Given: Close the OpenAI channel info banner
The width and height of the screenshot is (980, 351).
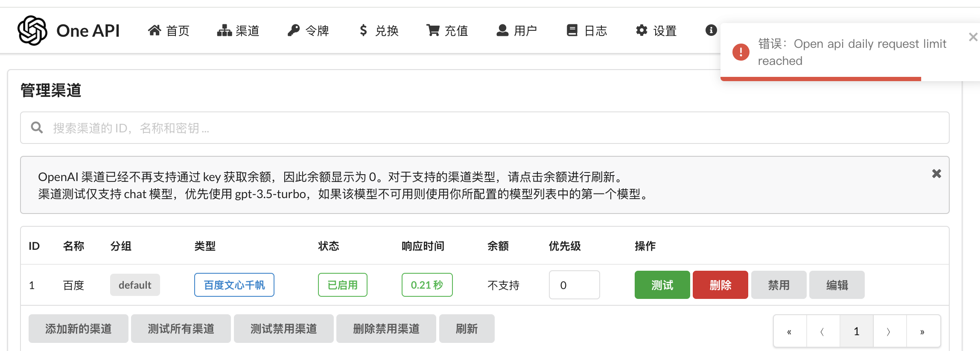Looking at the screenshot, I should pyautogui.click(x=936, y=174).
